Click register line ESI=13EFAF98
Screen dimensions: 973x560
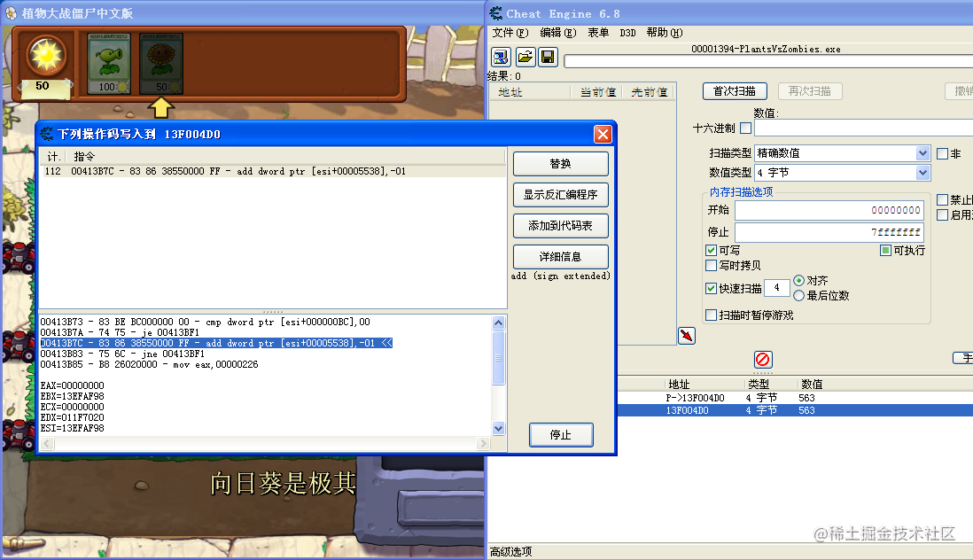72,428
